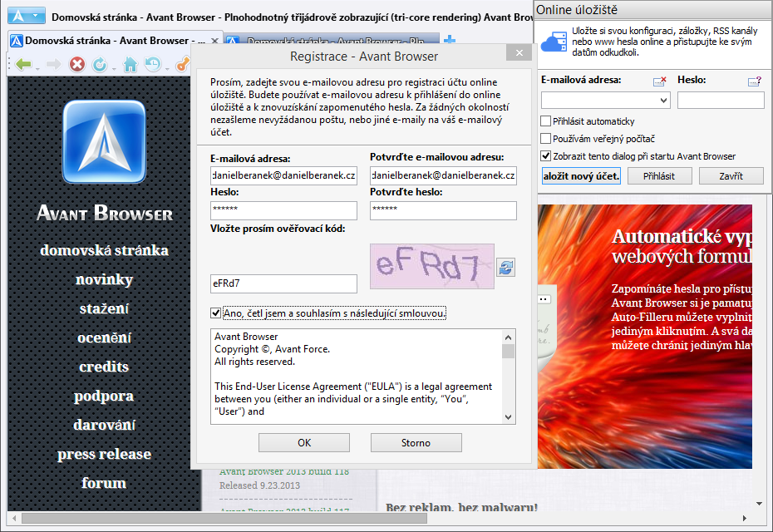
Task: Enable Přihlásit automaticky checkbox
Action: click(x=546, y=121)
